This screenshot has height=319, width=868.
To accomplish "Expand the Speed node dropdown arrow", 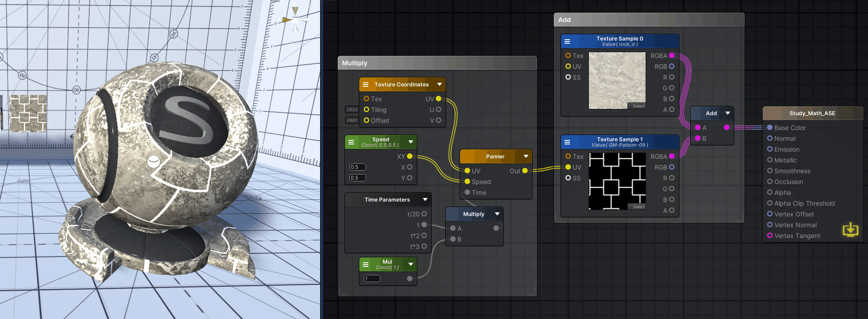I will coord(411,142).
